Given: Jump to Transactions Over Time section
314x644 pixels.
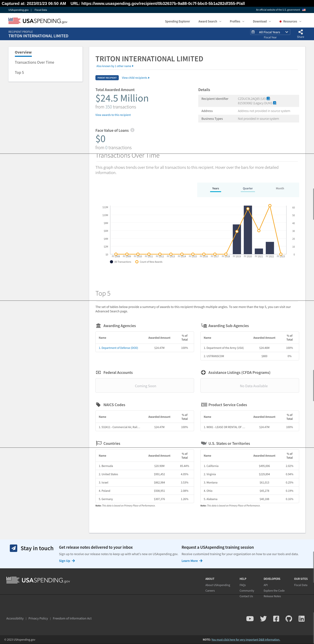Looking at the screenshot, I should 34,62.
